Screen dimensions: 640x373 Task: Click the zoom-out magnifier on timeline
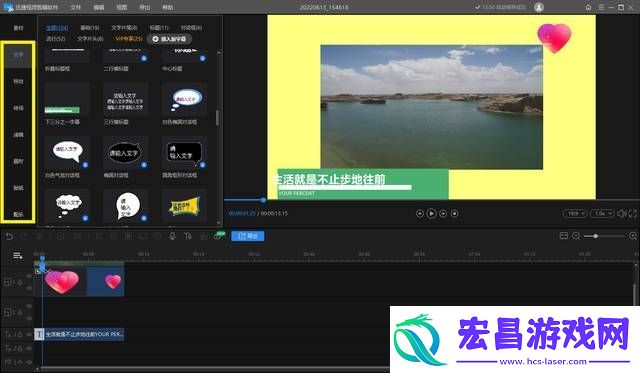point(576,236)
